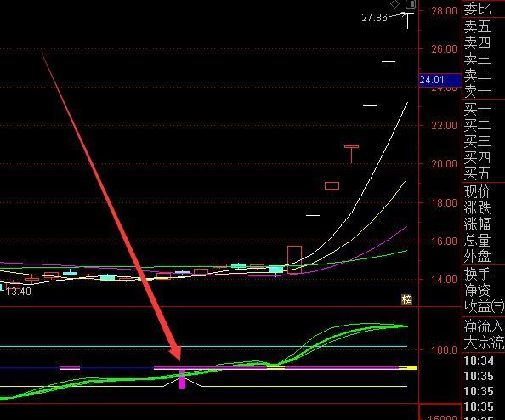Click the 10:34 tick time entry
The image size is (505, 420).
pos(479,360)
